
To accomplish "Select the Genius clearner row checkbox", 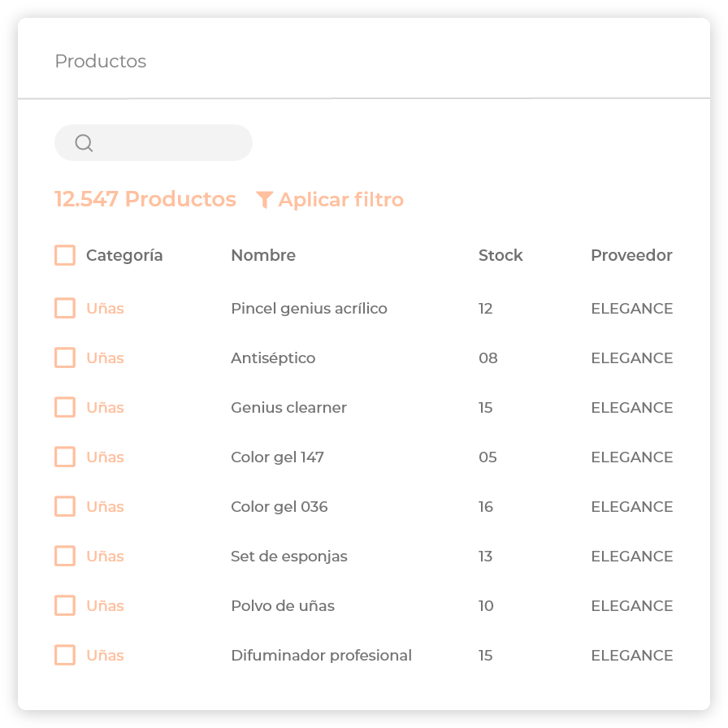I will click(64, 407).
